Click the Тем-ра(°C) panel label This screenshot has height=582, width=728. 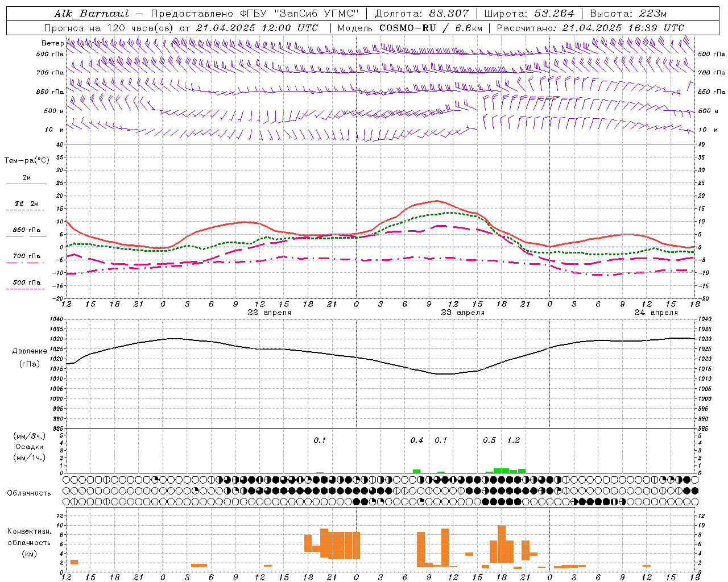click(x=27, y=161)
